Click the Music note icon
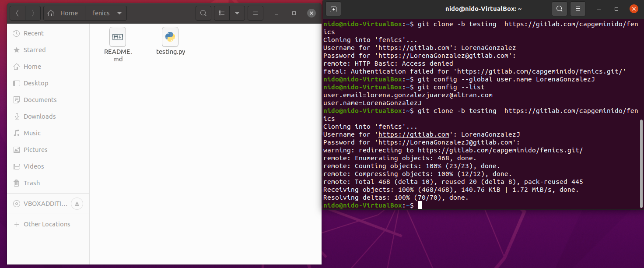Image resolution: width=644 pixels, height=268 pixels. pyautogui.click(x=17, y=133)
